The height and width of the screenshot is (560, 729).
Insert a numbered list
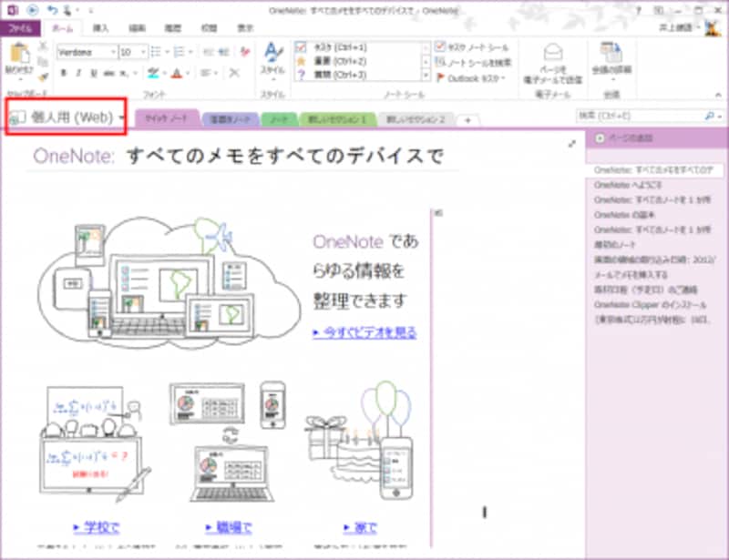click(179, 52)
